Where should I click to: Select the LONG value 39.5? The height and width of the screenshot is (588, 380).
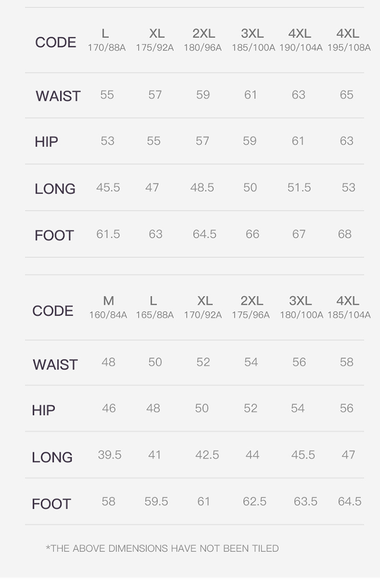(109, 455)
